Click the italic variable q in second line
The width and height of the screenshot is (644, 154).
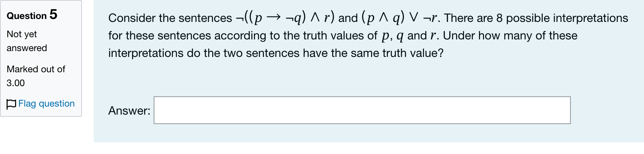click(x=400, y=36)
